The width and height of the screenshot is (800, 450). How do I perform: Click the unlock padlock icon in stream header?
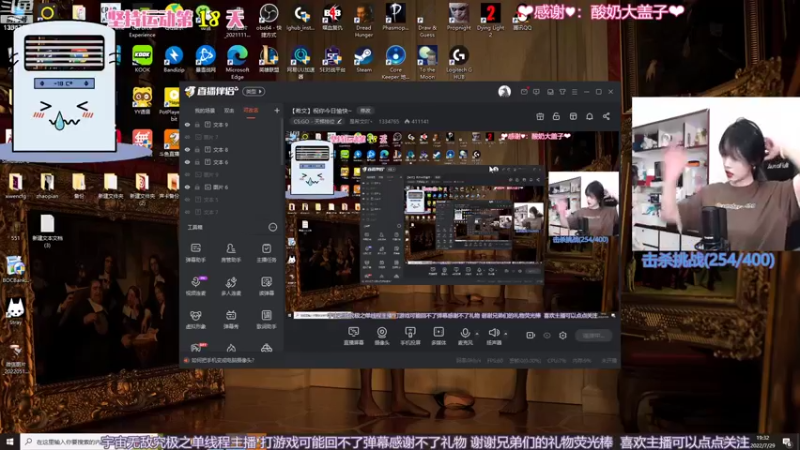tap(556, 116)
